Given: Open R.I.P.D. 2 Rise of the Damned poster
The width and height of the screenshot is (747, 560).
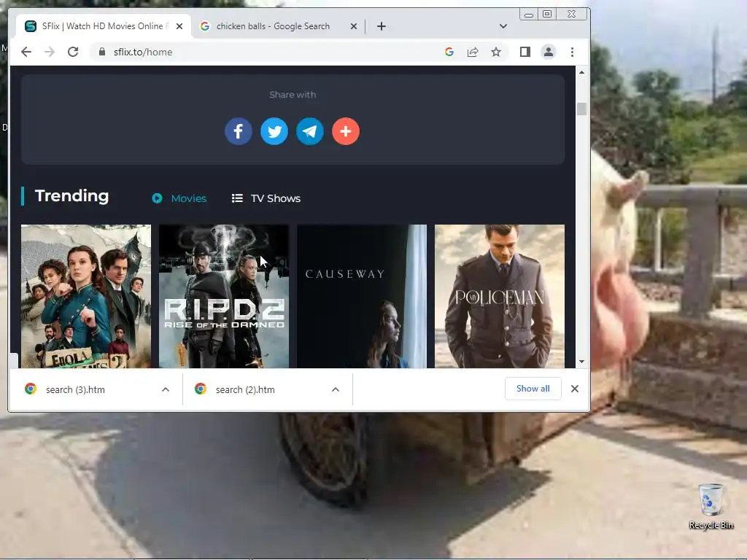Looking at the screenshot, I should point(223,296).
